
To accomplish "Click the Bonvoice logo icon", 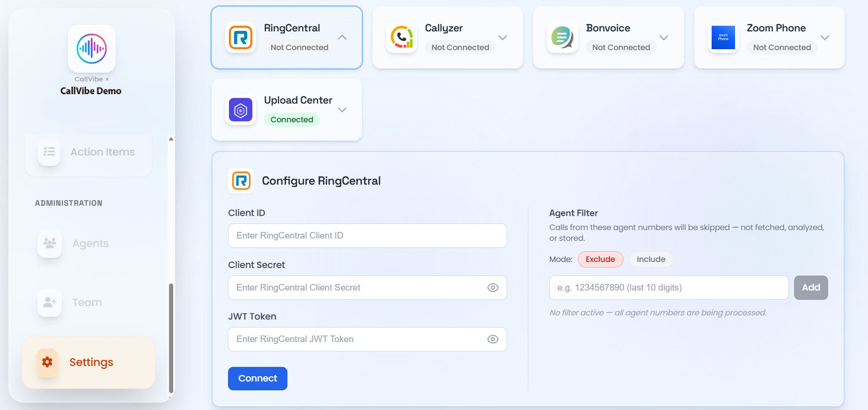I will (x=562, y=37).
